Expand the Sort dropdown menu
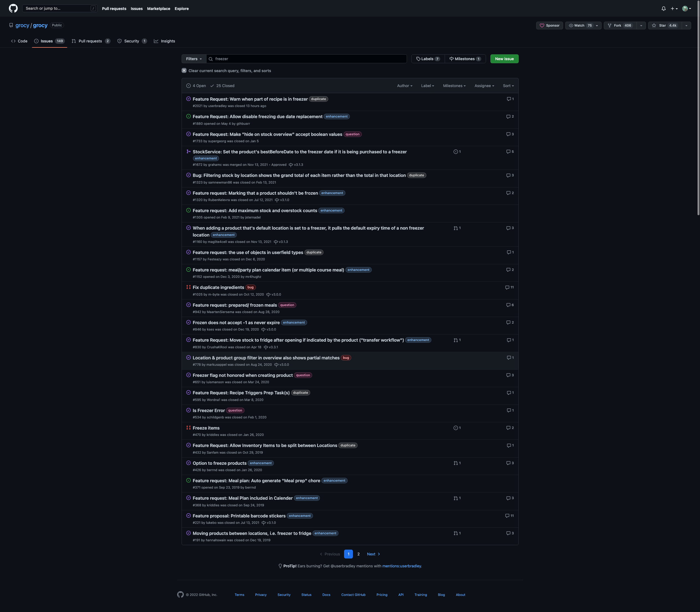 coord(508,86)
